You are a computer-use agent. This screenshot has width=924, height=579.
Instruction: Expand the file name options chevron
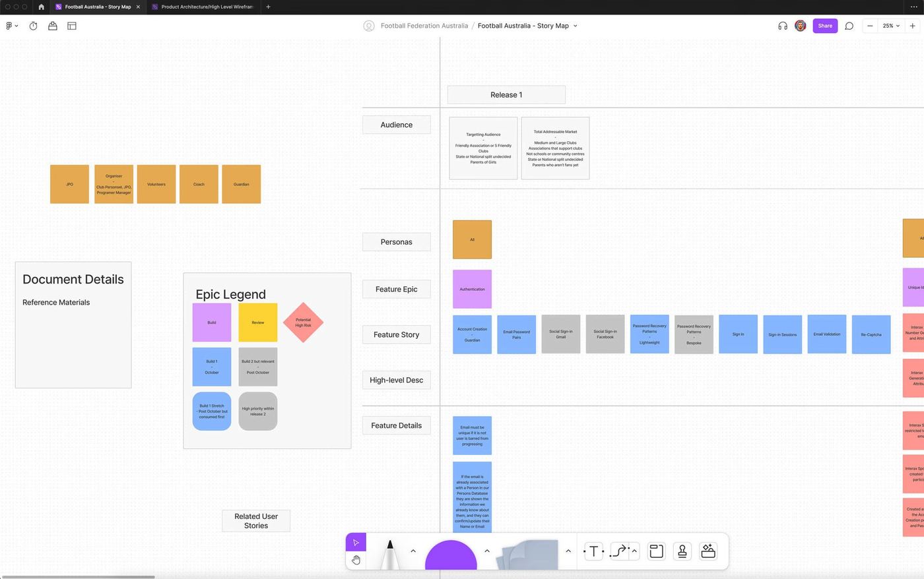576,26
